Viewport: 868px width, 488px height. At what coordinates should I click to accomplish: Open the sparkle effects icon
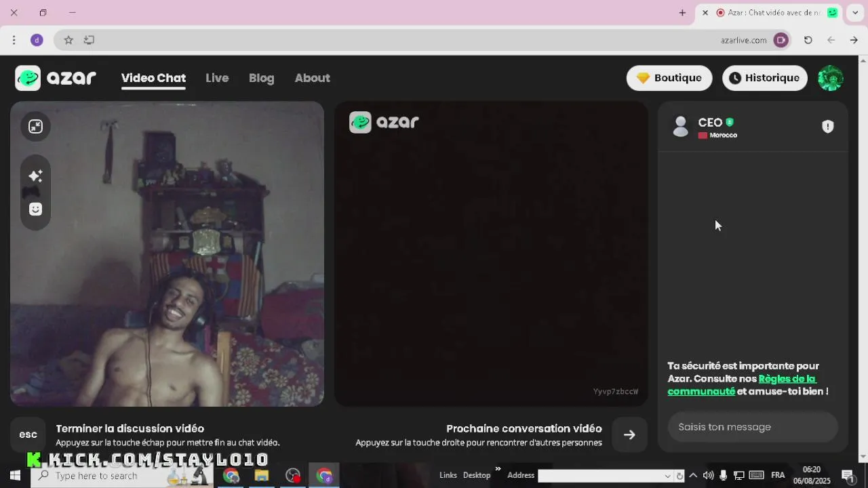tap(35, 176)
